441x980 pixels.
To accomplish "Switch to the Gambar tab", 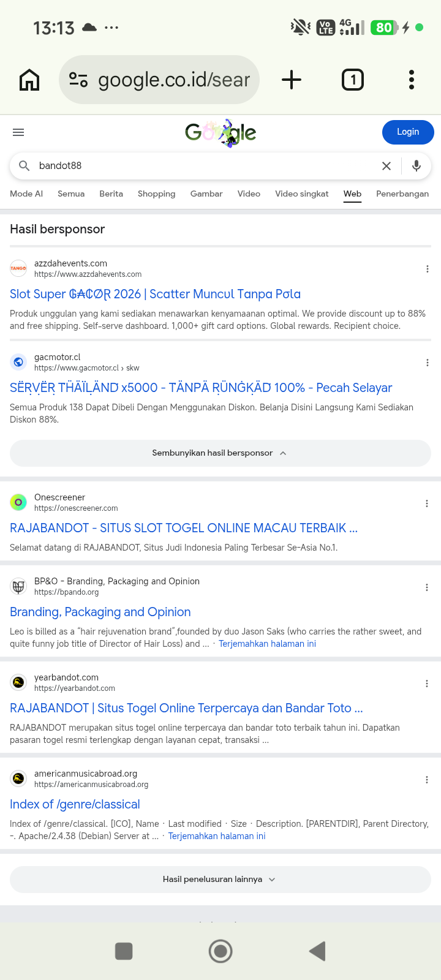I will (206, 194).
